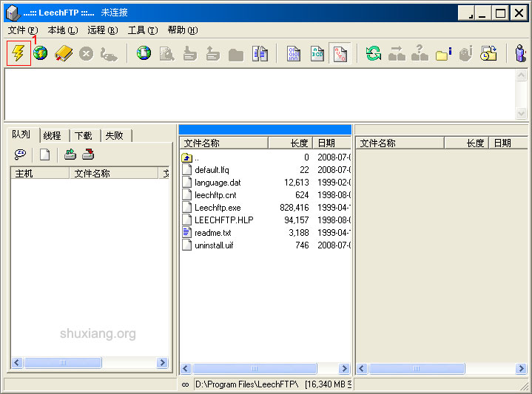532x394 pixels.
Task: Click the blue person icon at toolbar end
Action: (x=520, y=53)
